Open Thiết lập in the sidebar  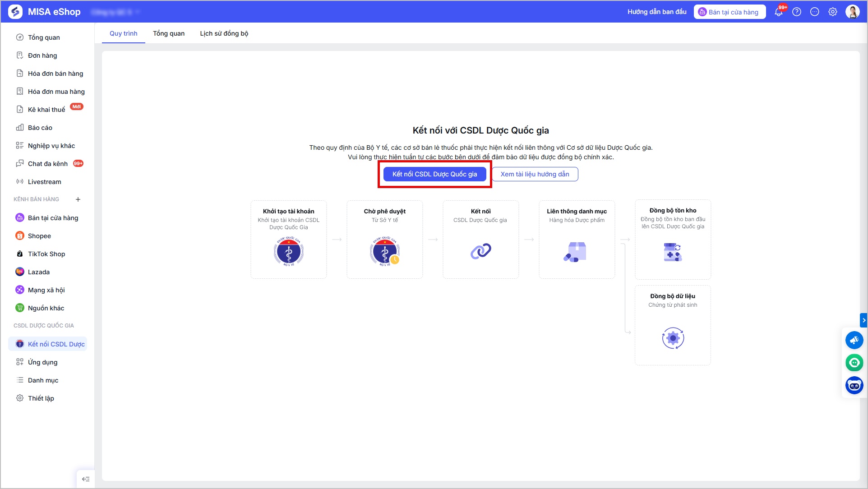point(47,398)
